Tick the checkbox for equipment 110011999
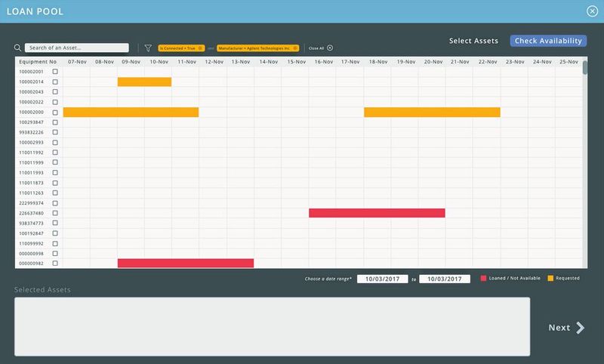This screenshot has width=604, height=364. [55, 162]
